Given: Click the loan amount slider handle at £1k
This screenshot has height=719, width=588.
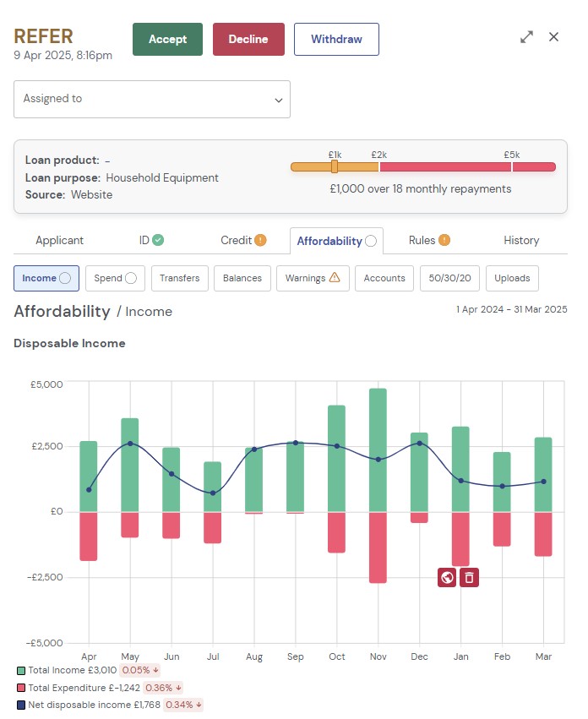Looking at the screenshot, I should click(x=335, y=166).
